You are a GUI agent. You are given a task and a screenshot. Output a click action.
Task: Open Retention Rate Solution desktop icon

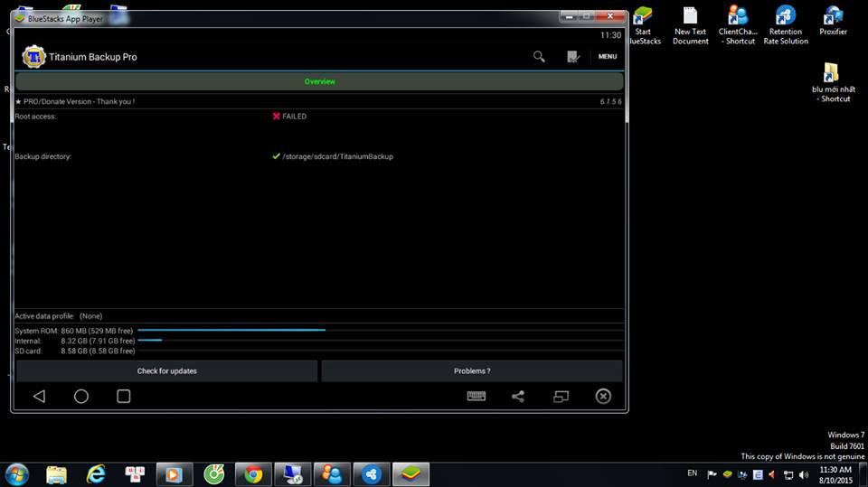point(786,25)
